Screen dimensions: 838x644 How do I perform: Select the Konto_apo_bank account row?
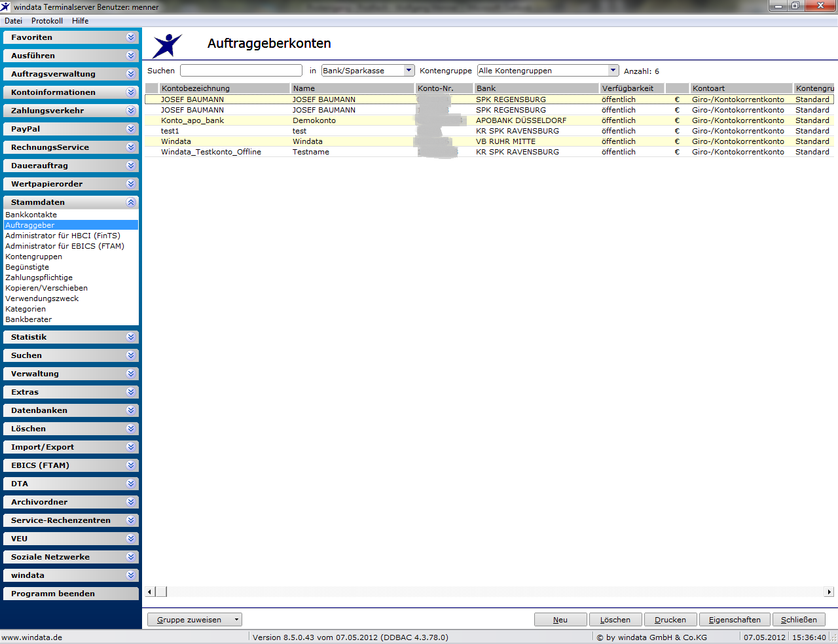(488, 120)
